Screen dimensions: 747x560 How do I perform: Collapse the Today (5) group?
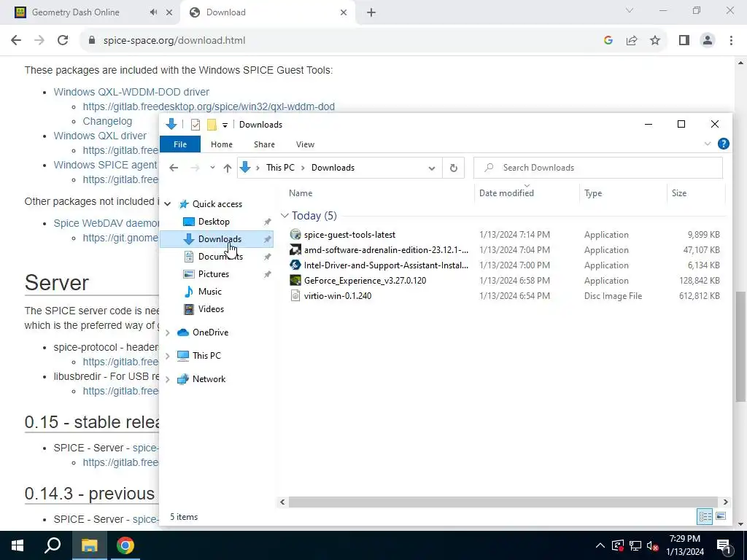tap(285, 216)
